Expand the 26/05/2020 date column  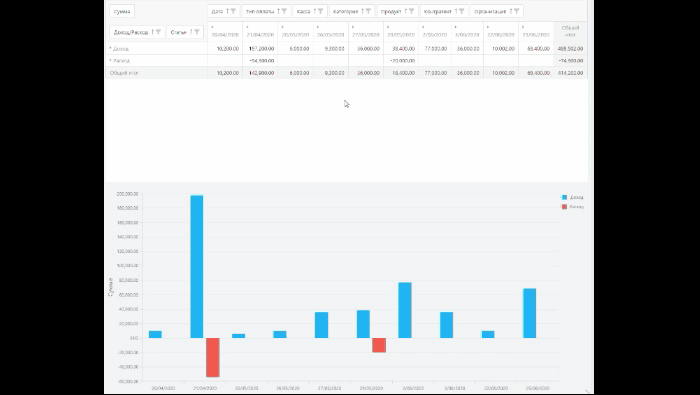(x=317, y=28)
